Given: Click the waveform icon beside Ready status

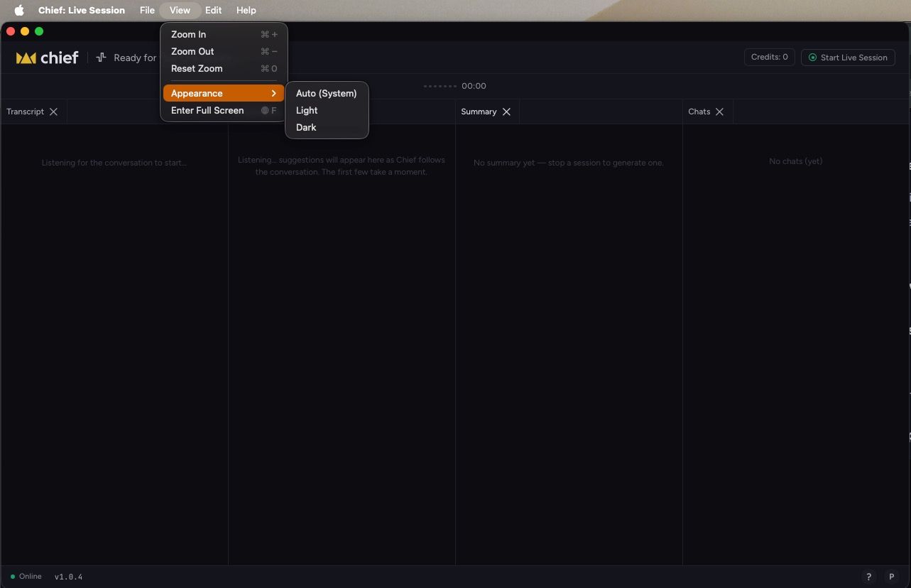Looking at the screenshot, I should (101, 58).
